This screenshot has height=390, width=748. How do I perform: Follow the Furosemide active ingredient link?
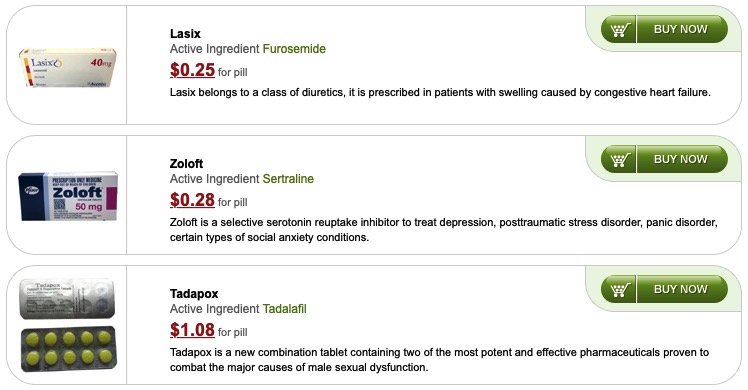(294, 49)
